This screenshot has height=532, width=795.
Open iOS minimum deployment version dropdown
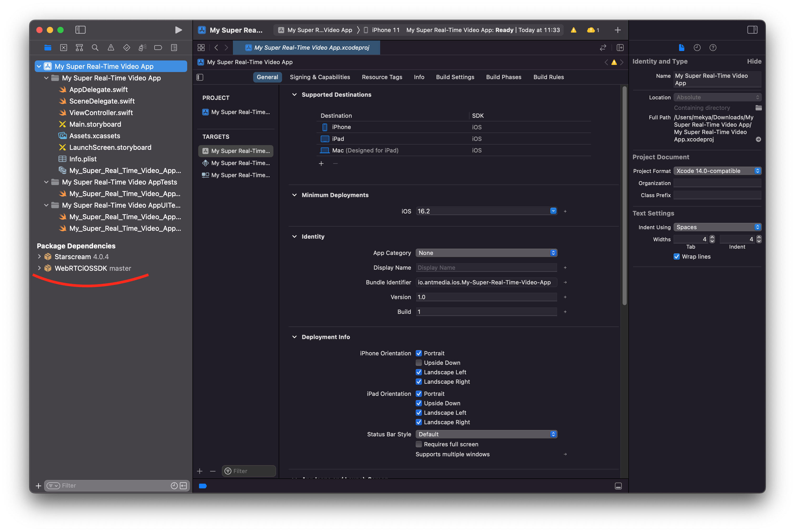coord(553,211)
